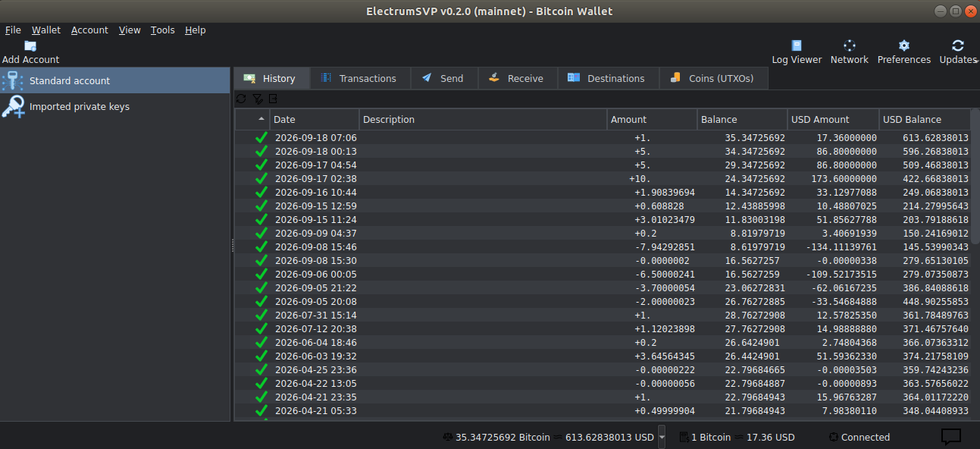The height and width of the screenshot is (449, 980).
Task: Click balance value 24.34725692
Action: point(755,179)
